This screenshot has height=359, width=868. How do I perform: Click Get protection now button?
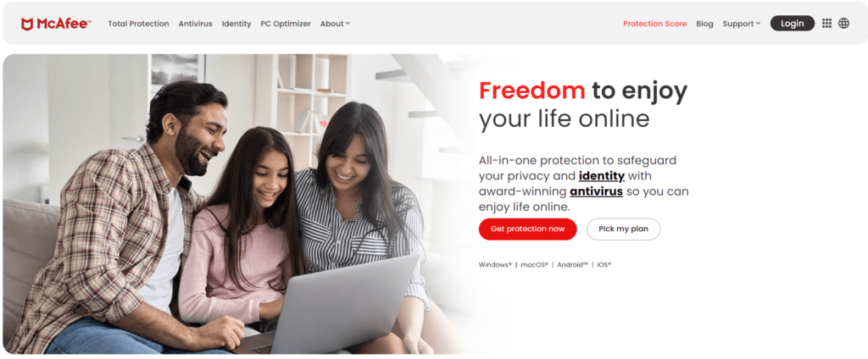527,229
